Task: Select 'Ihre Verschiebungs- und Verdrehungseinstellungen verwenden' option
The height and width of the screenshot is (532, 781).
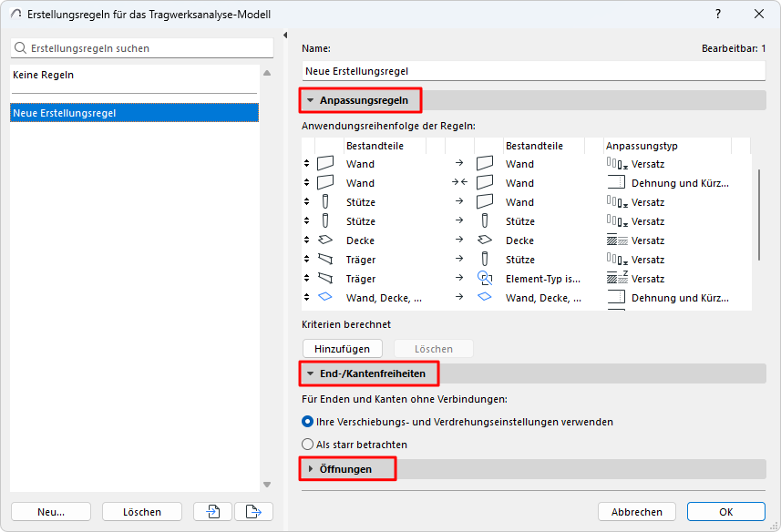Action: (308, 422)
